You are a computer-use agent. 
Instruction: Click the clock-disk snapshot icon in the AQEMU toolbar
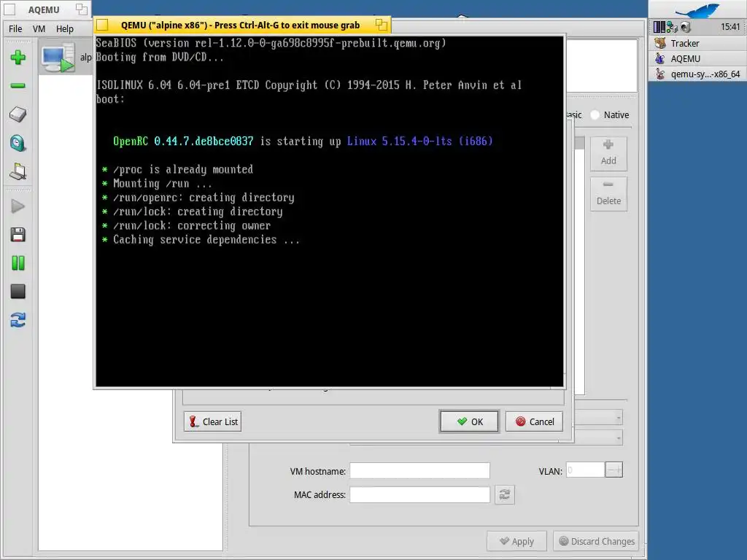point(18,143)
